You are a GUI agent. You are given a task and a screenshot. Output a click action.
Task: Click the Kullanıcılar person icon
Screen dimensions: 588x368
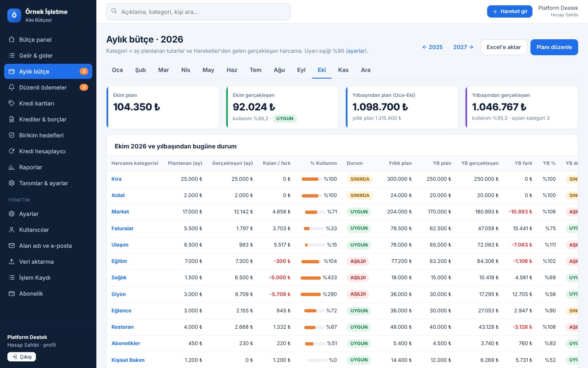[12, 230]
